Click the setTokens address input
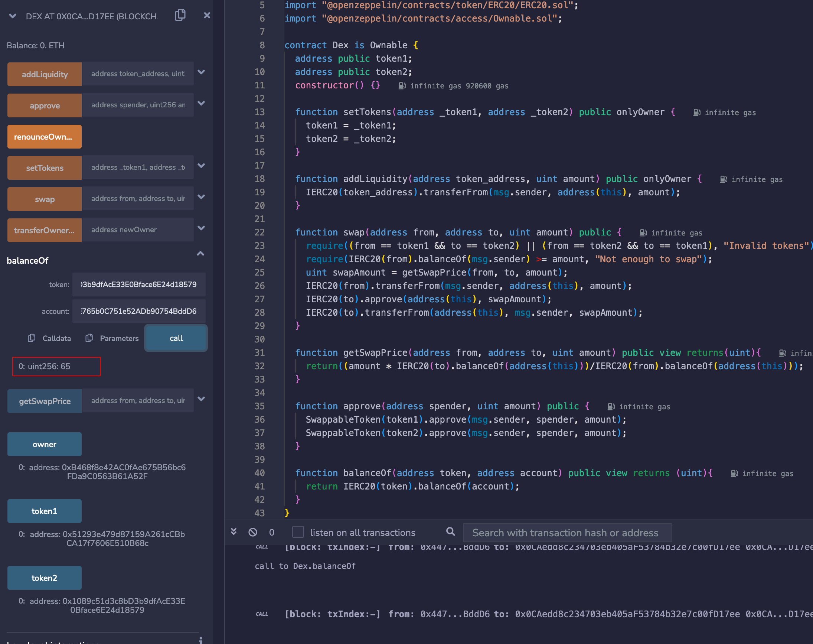Viewport: 813px width, 644px height. click(x=138, y=167)
